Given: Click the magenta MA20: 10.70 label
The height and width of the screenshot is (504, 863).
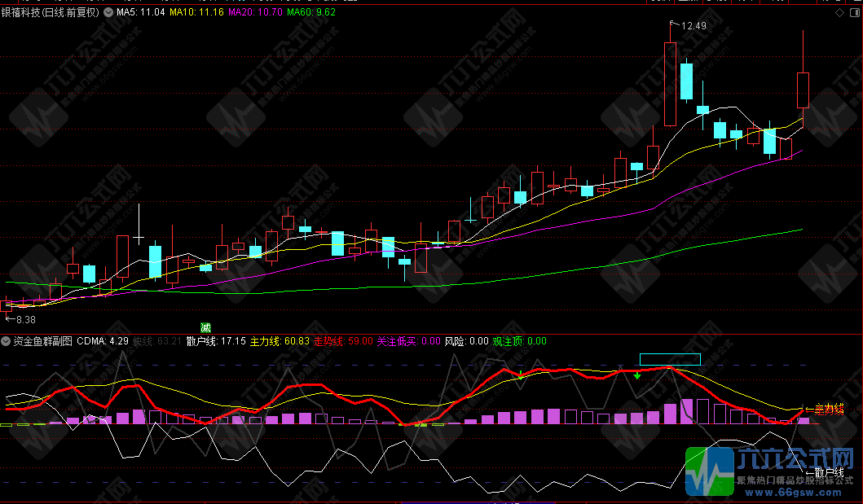Looking at the screenshot, I should tap(255, 12).
